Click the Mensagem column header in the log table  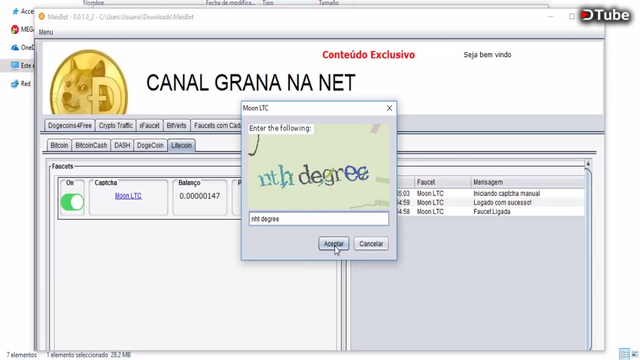pyautogui.click(x=527, y=182)
